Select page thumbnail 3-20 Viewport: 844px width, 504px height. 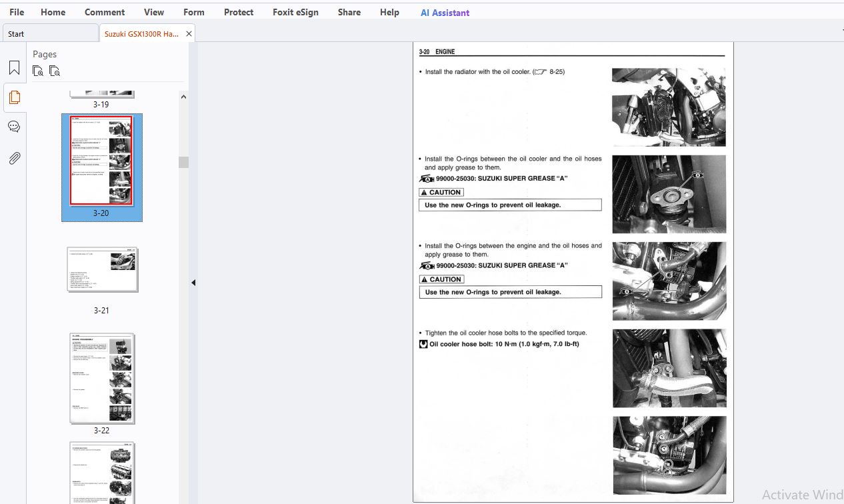[101, 161]
